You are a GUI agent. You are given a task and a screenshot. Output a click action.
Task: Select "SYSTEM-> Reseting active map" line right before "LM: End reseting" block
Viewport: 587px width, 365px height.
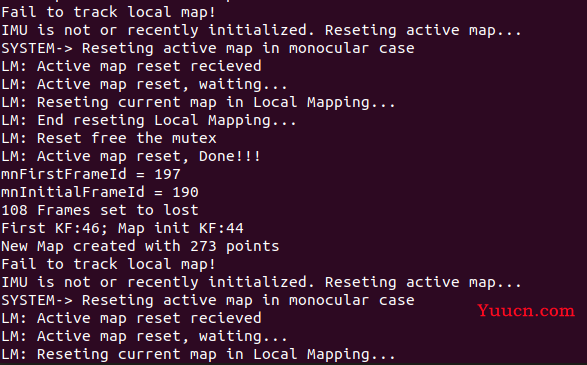[x=208, y=49]
